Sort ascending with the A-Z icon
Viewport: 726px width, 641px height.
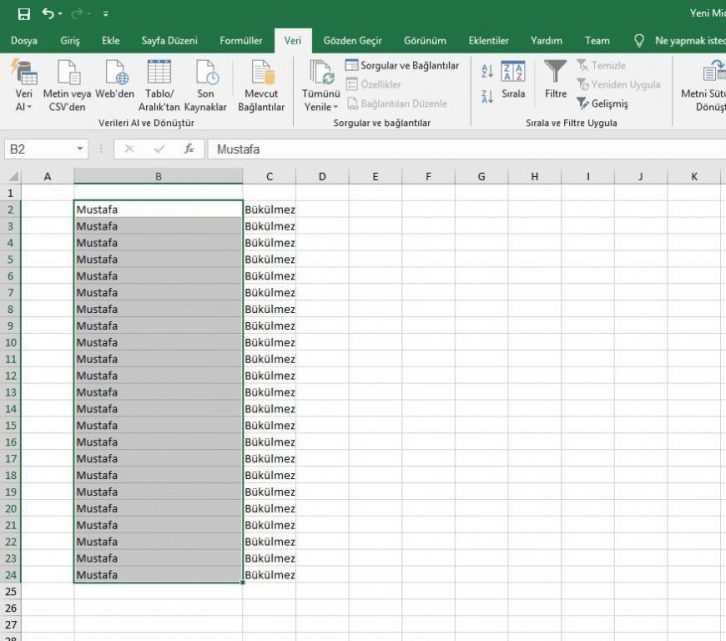(x=487, y=71)
